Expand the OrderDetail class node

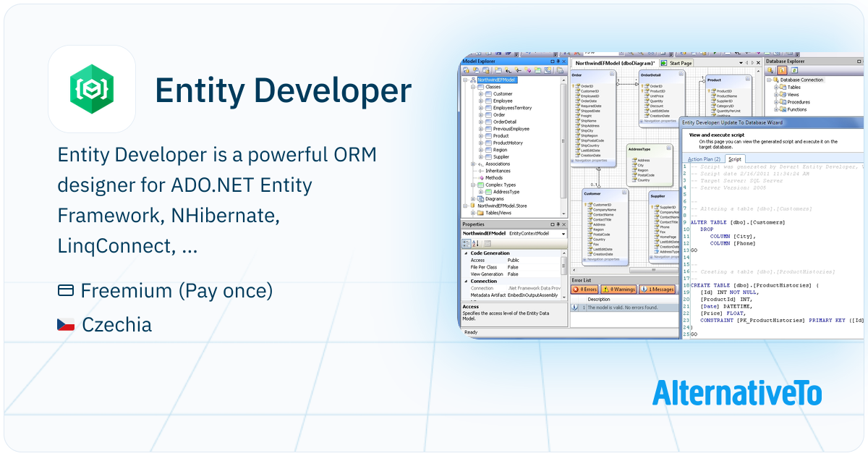tap(480, 122)
